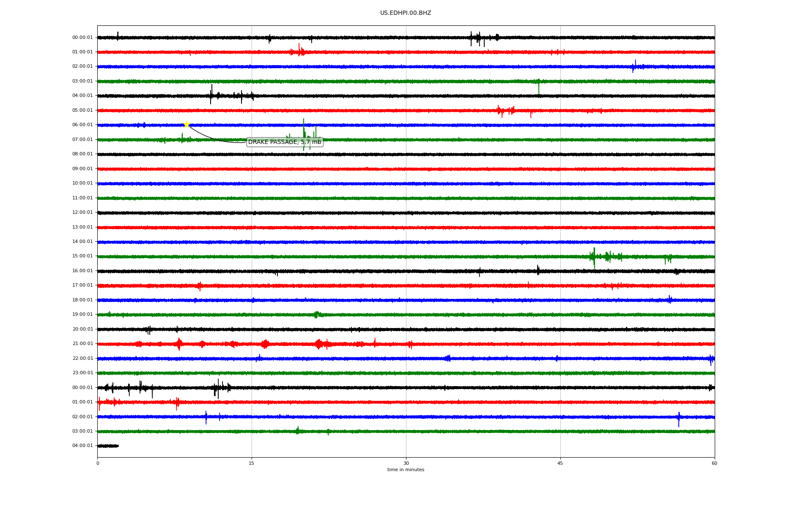Click the "time in minutes" axis label
Viewport: 812px width, 508px height.
[x=406, y=470]
